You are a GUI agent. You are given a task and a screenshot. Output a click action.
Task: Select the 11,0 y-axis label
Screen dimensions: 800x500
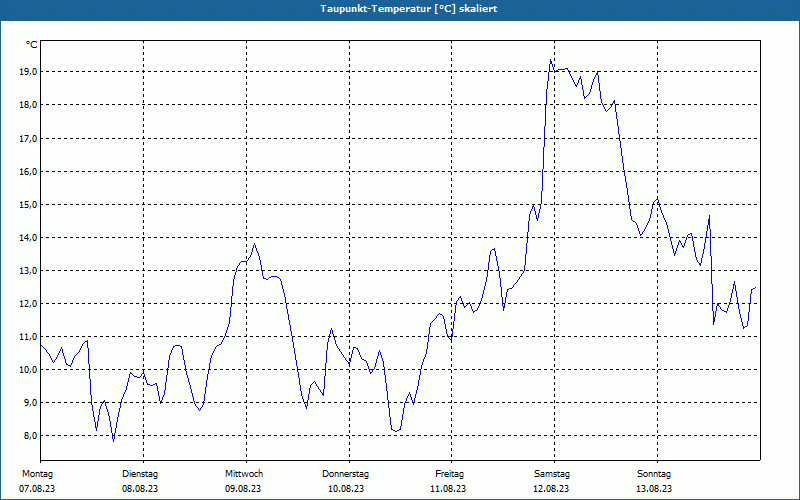tap(29, 337)
